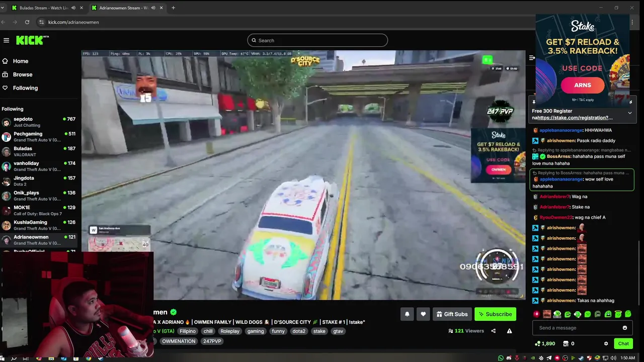The image size is (644, 362).
Task: Open Onik_plays channel in Following list
Action: click(x=39, y=196)
